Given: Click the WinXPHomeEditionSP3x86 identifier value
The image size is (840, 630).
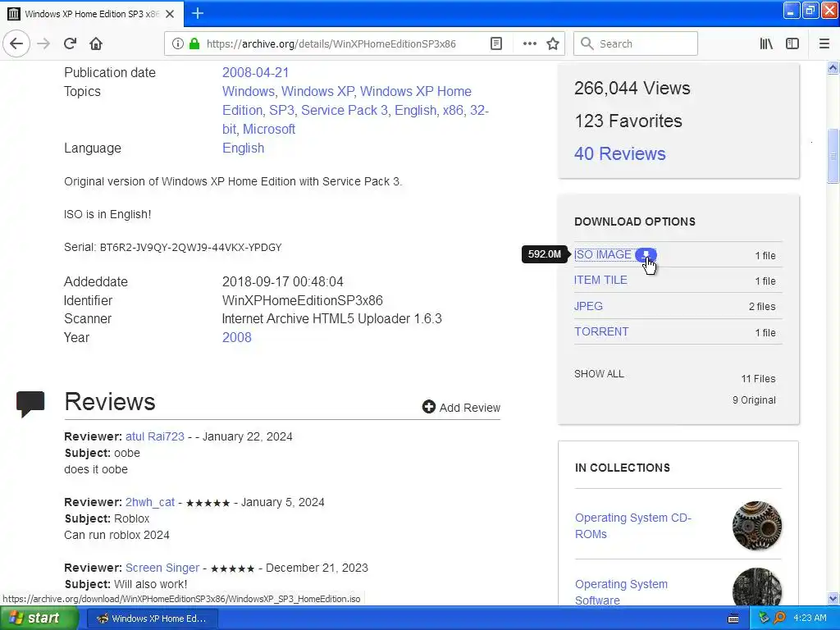Looking at the screenshot, I should point(303,300).
